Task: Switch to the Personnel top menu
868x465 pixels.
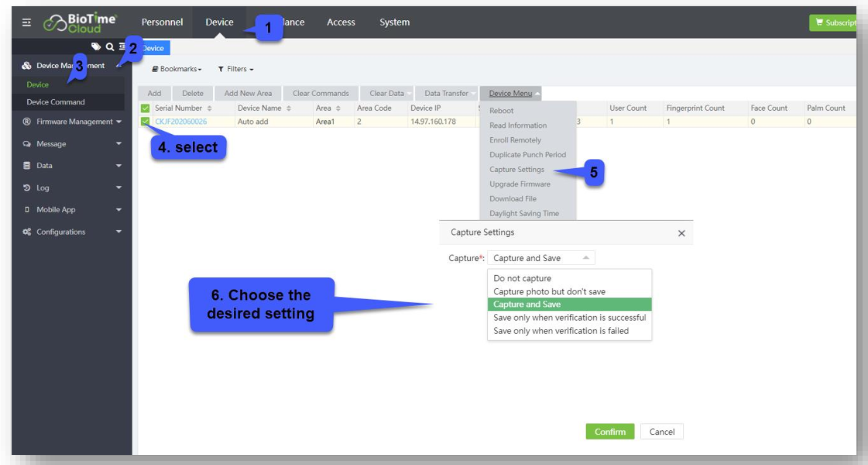Action: coord(162,22)
